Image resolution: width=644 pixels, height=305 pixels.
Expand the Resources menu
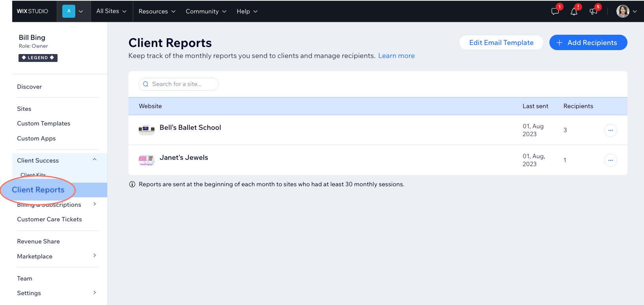[157, 11]
